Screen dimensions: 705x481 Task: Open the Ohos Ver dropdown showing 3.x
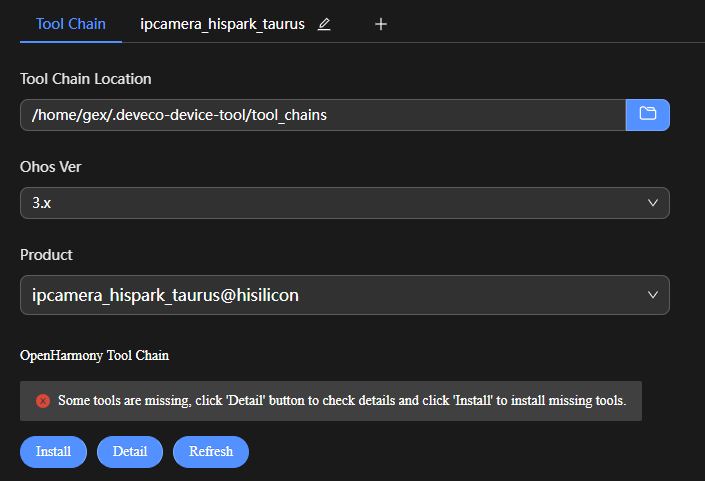(x=345, y=203)
